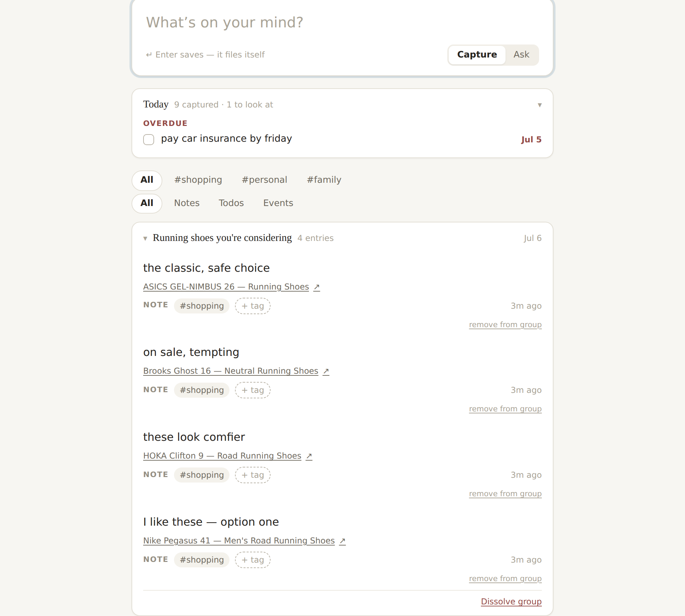Focus the What's on your mind field

coord(342,23)
